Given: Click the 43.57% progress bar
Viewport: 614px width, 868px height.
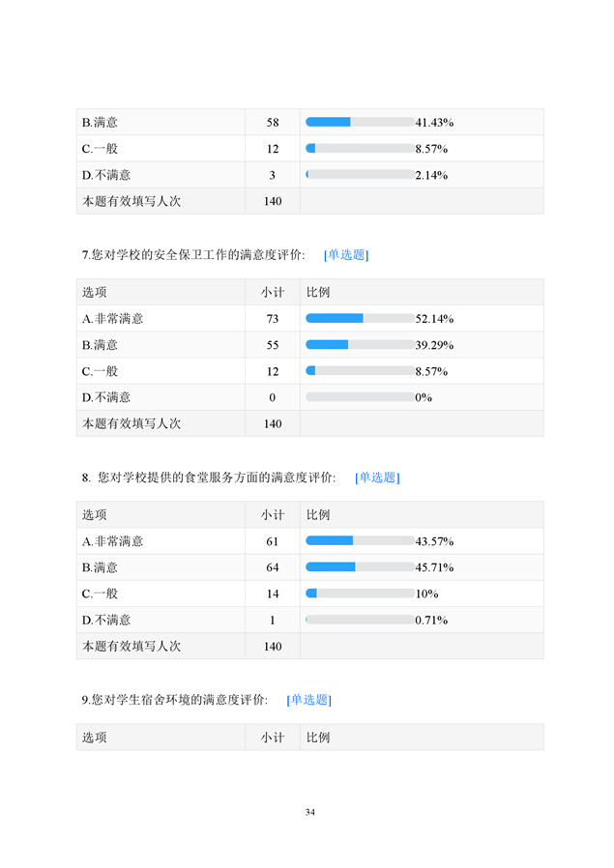Looking at the screenshot, I should click(x=360, y=541).
